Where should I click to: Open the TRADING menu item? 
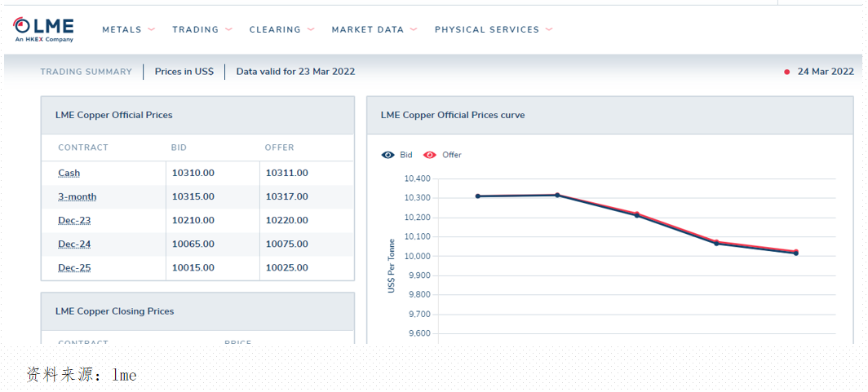click(x=196, y=30)
